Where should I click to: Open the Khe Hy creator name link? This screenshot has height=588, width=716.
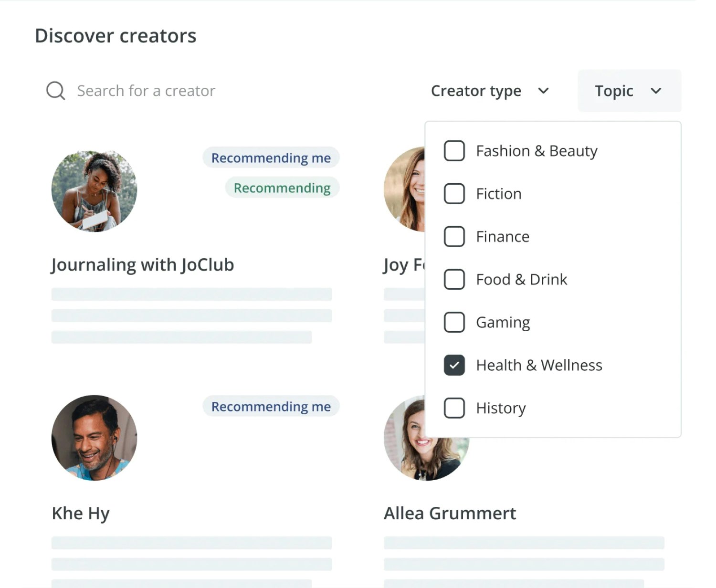pos(80,514)
